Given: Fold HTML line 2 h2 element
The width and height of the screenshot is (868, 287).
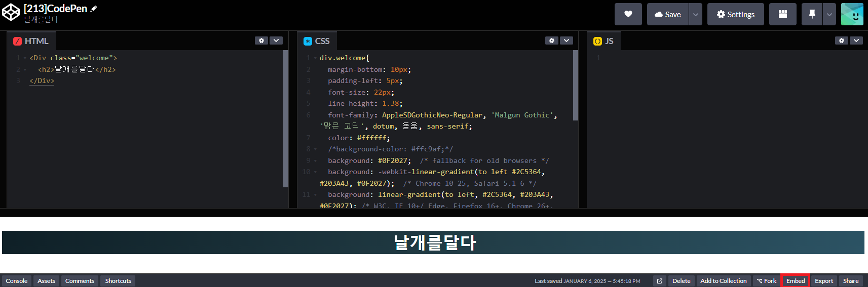Looking at the screenshot, I should pos(25,70).
